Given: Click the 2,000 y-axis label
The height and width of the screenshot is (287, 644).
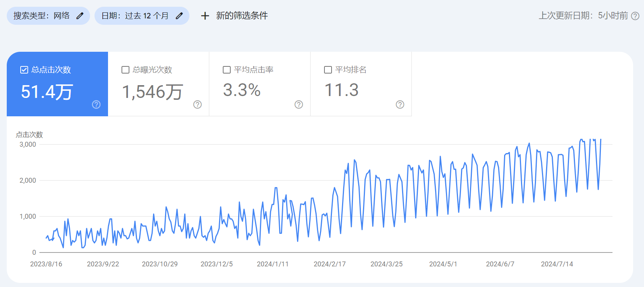Looking at the screenshot, I should 28,180.
